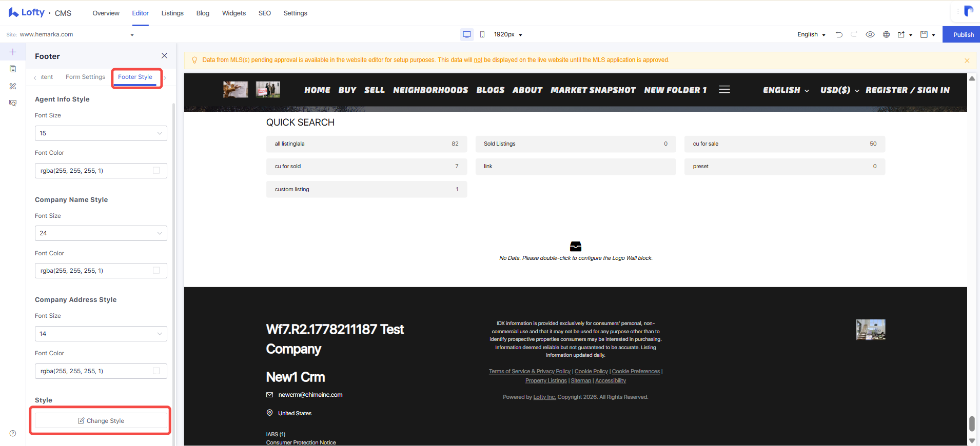The image size is (980, 446).
Task: Click the email envelope icon in footer
Action: click(x=269, y=395)
